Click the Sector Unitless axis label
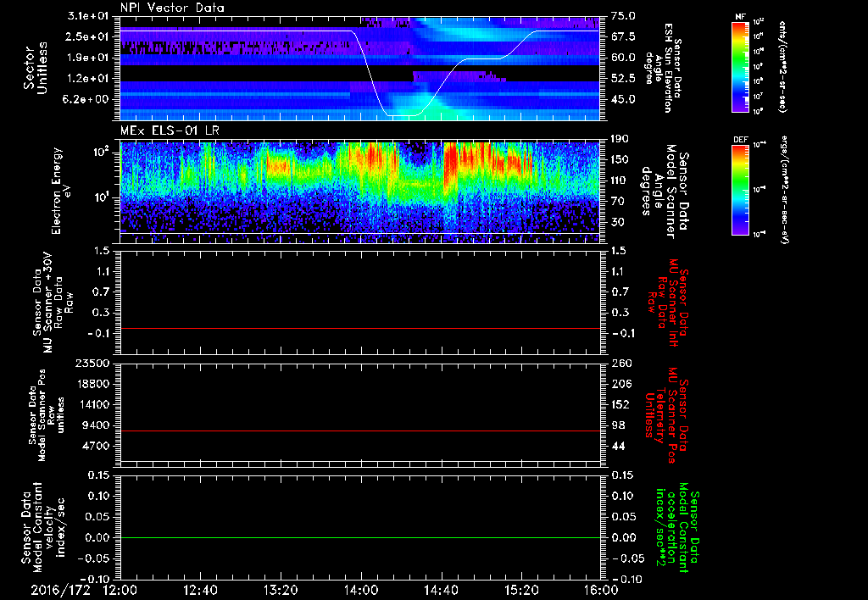Viewport: 868px width, 600px height. tap(34, 68)
